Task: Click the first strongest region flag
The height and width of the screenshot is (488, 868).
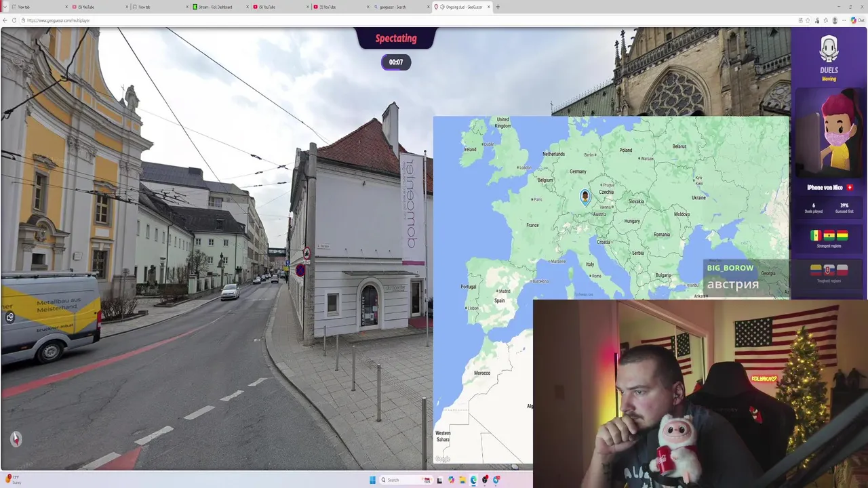Action: (816, 236)
